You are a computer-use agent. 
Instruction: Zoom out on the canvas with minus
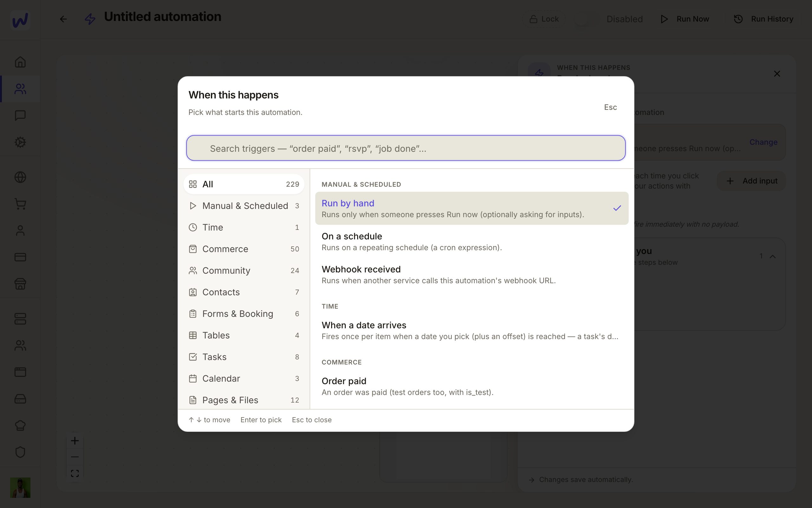click(x=75, y=457)
